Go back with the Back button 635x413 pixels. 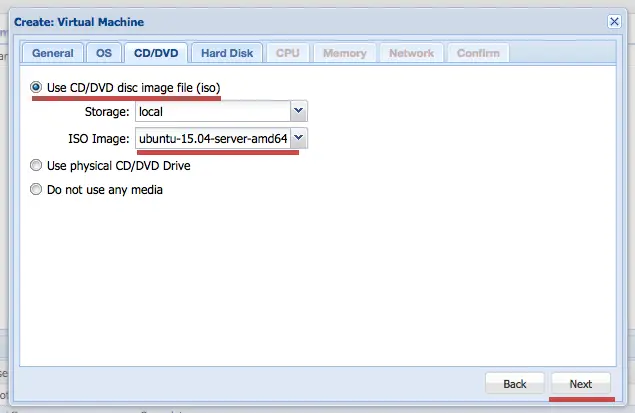[515, 383]
